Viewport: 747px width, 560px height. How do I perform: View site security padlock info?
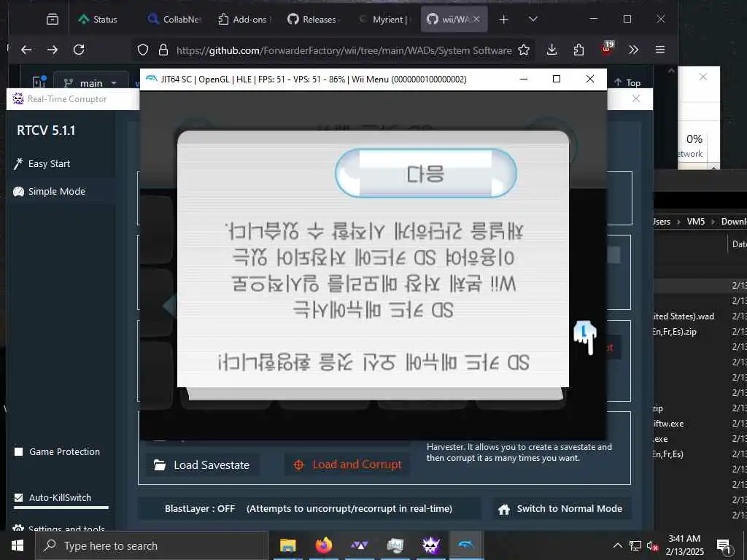click(163, 50)
